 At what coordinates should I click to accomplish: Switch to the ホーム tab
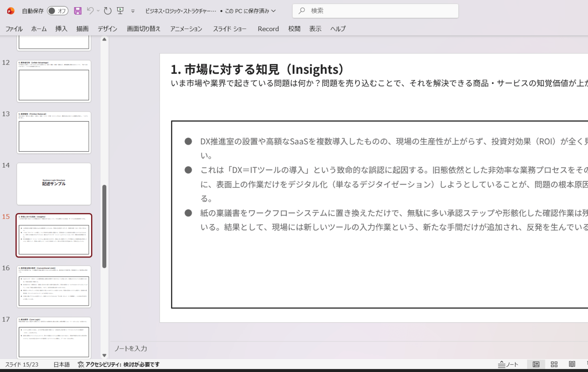click(39, 29)
